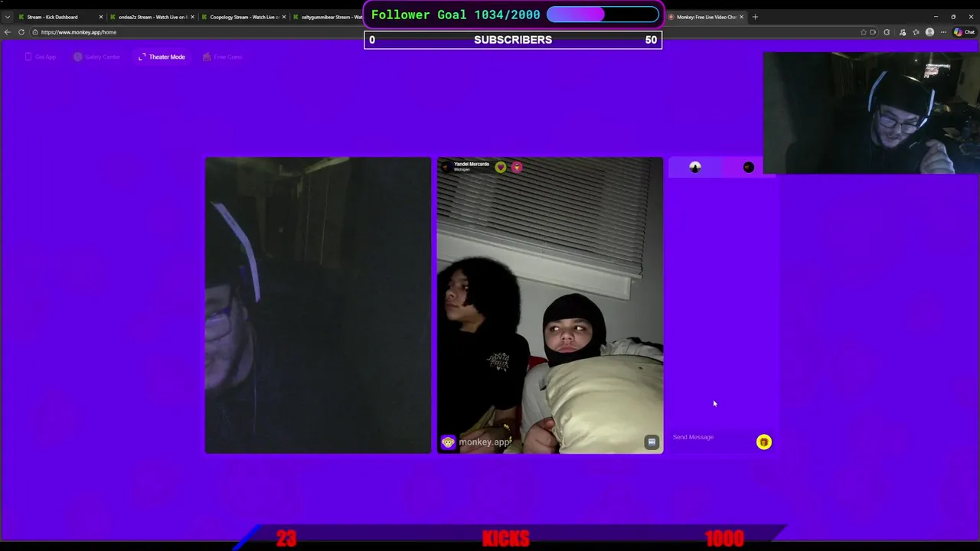The width and height of the screenshot is (980, 551).
Task: Open browser extensions refresh icon
Action: (887, 32)
